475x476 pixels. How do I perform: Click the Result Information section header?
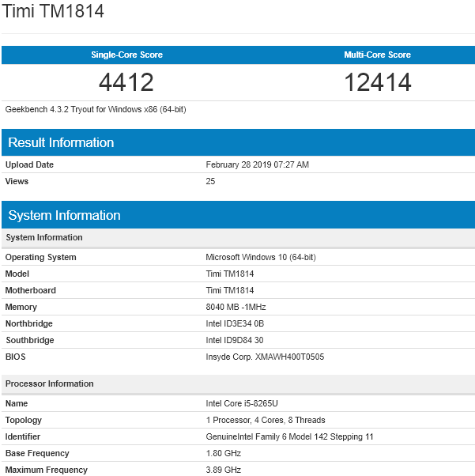[61, 142]
